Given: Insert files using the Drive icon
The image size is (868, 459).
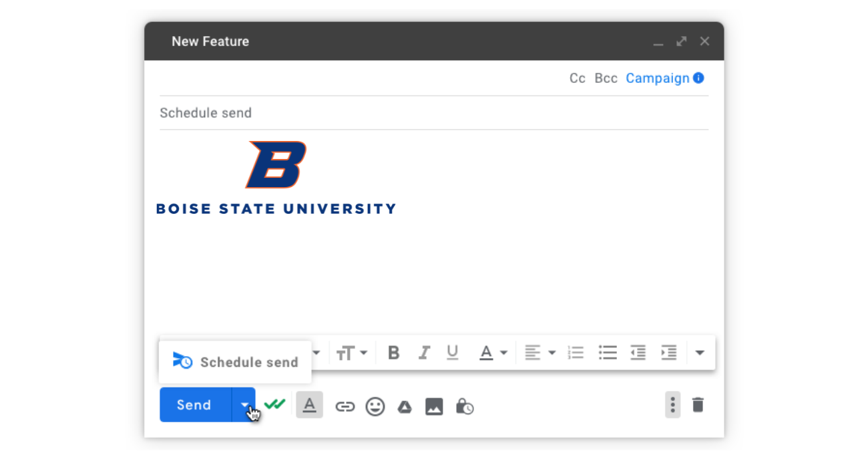Looking at the screenshot, I should click(x=405, y=407).
